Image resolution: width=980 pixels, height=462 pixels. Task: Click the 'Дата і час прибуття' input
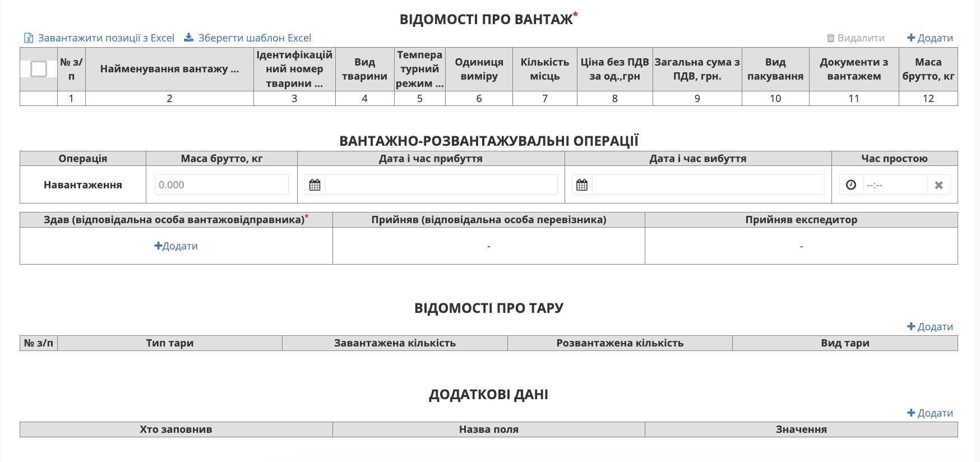tap(441, 184)
